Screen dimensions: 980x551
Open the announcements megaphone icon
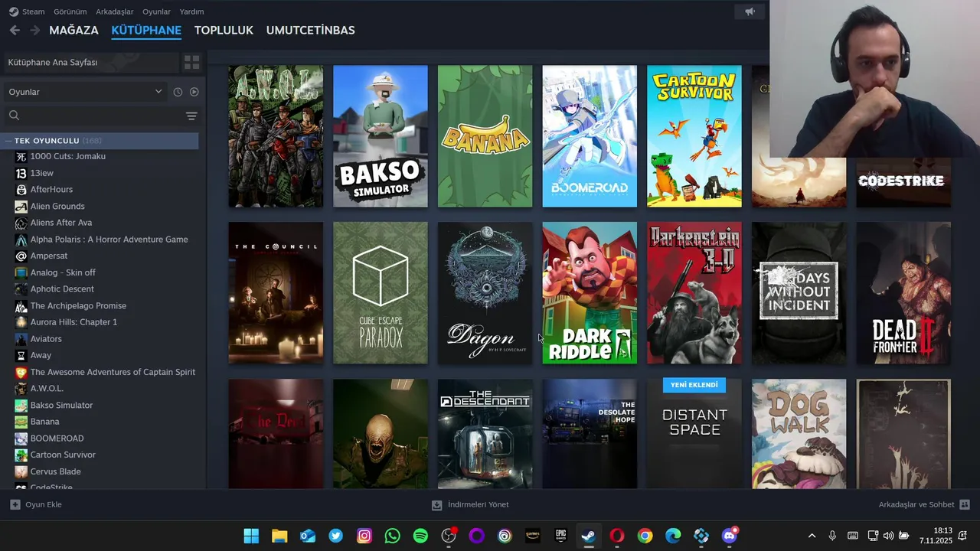click(x=750, y=11)
